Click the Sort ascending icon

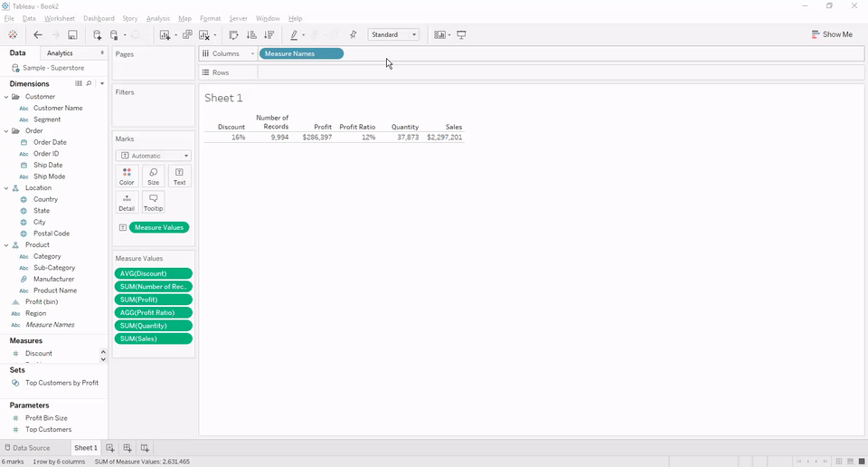click(251, 35)
